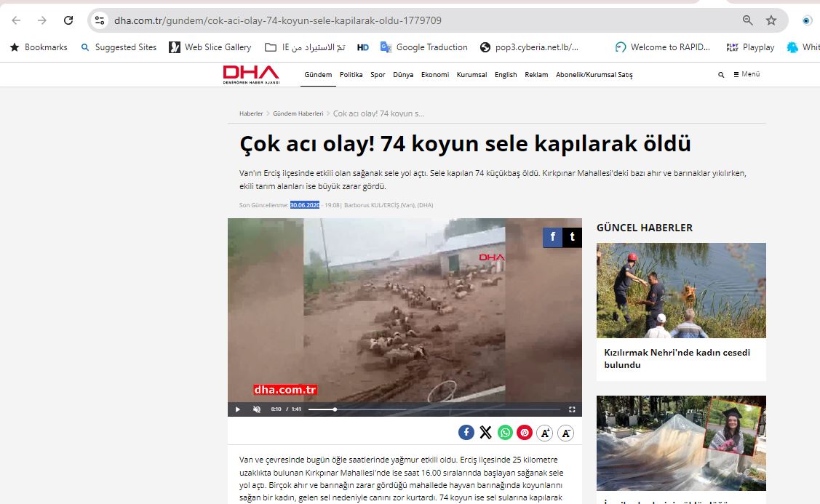Click the Pinterest share icon
Image resolution: width=820 pixels, height=504 pixels.
[x=525, y=433]
